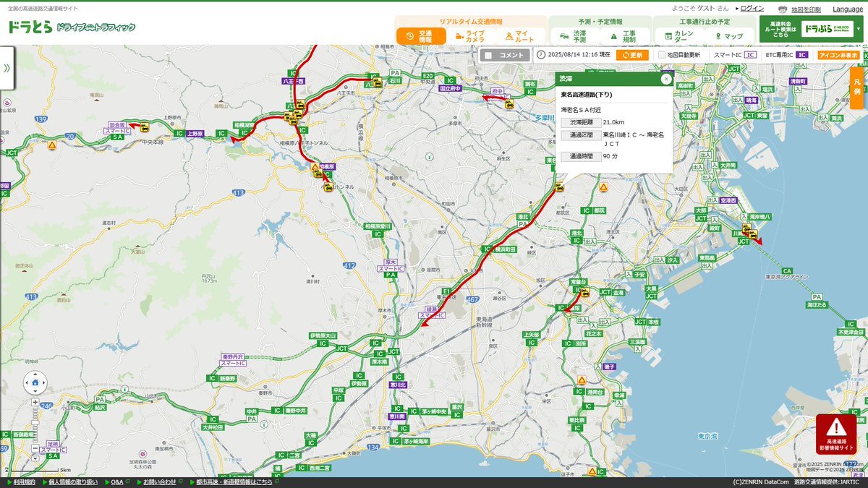
Task: Close the 渋滞 info popup
Action: coord(666,79)
